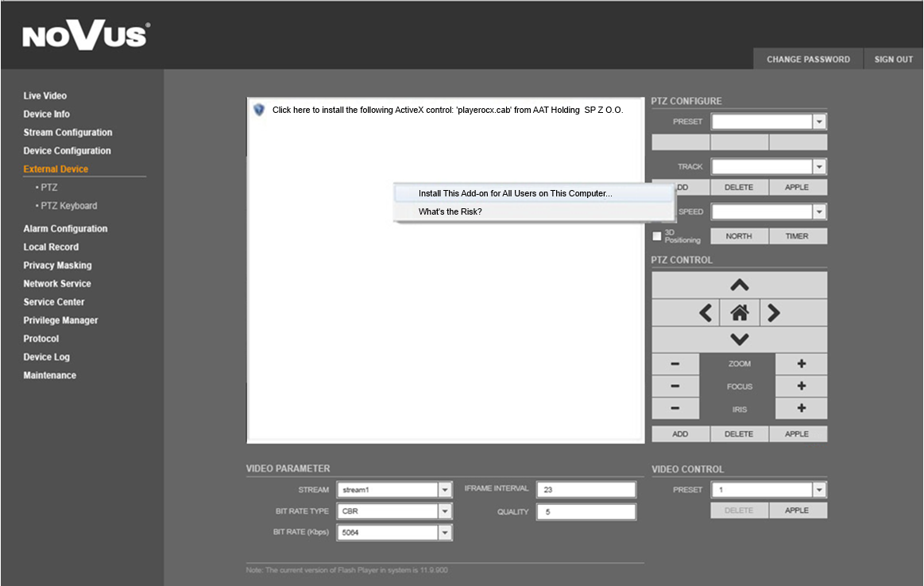Open Protocol settings
Viewport: 924px width, 586px height.
point(41,338)
